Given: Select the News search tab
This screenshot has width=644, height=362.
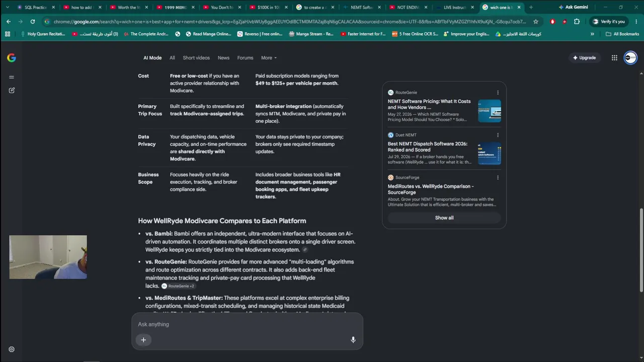Looking at the screenshot, I should click(223, 58).
